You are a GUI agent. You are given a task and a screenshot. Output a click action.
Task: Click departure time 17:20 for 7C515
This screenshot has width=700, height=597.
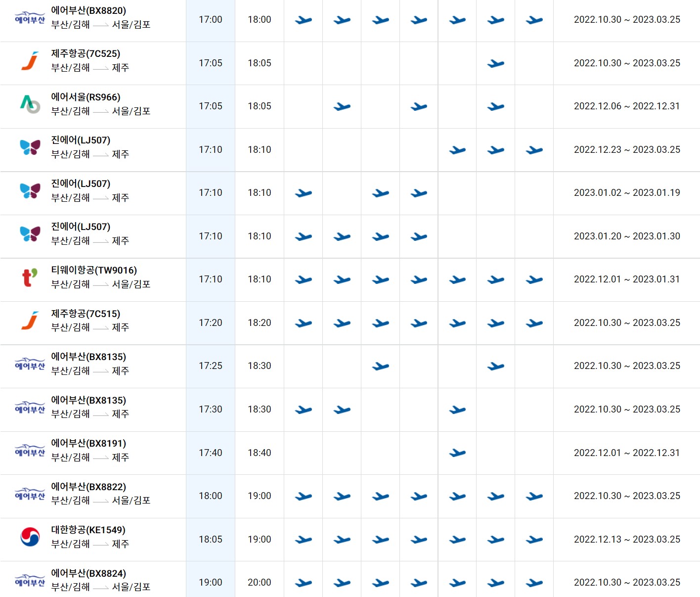point(211,322)
